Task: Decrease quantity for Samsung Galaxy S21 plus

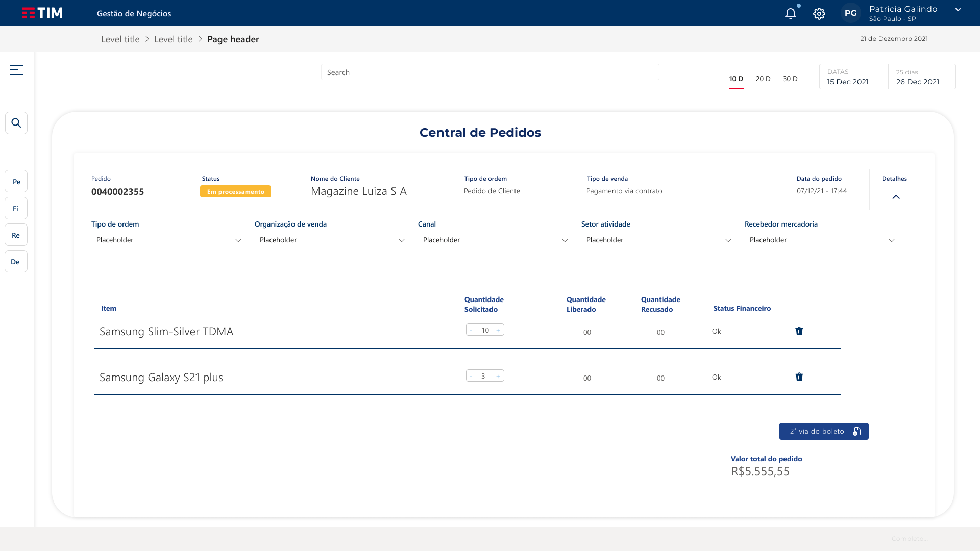Action: click(471, 377)
